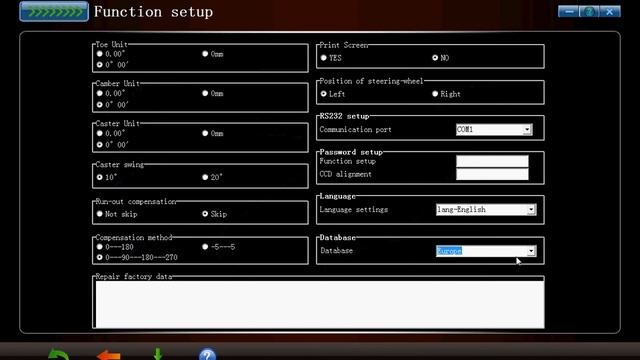Viewport: 640px width, 360px height.
Task: Minimize the Function setup window
Action: click(569, 11)
